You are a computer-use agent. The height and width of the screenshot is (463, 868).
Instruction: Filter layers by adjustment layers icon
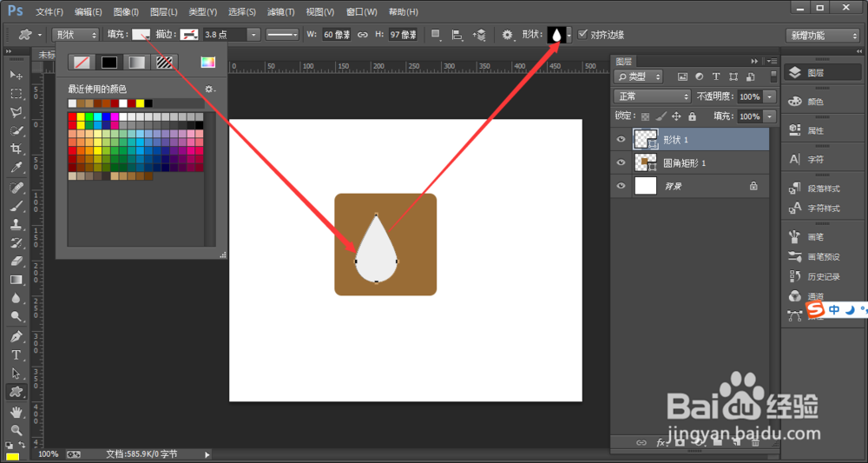[x=699, y=76]
